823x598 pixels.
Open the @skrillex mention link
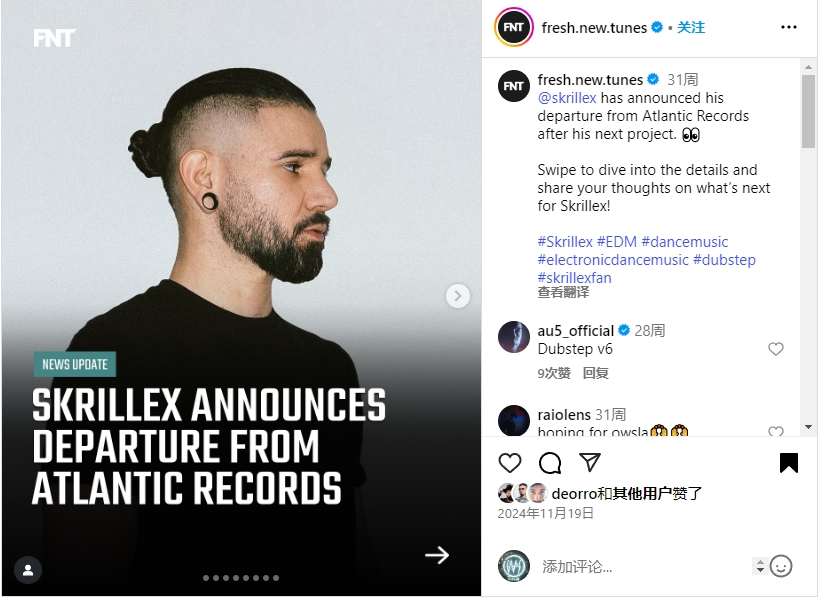pos(567,98)
